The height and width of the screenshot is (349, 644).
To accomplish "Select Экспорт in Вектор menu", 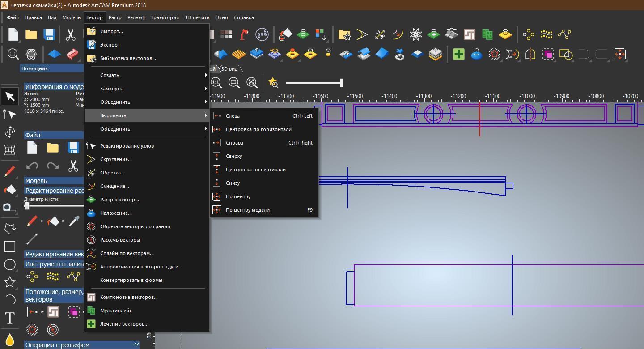I will (147, 45).
